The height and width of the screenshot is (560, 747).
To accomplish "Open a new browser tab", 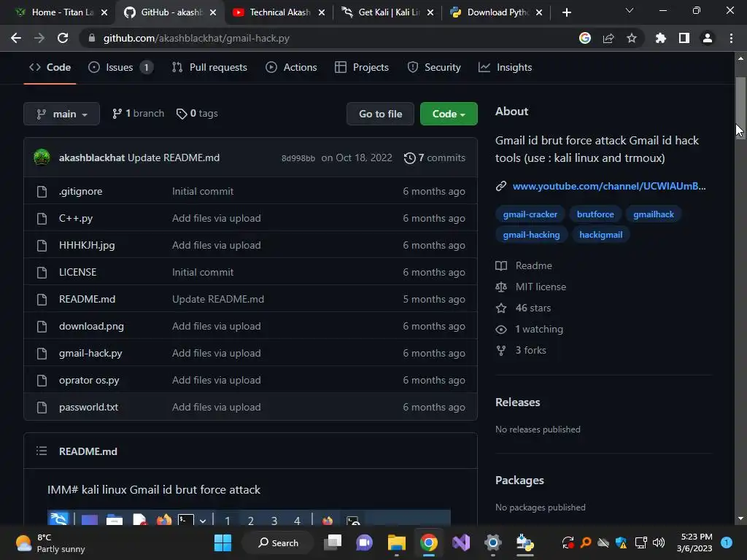I will [x=566, y=12].
